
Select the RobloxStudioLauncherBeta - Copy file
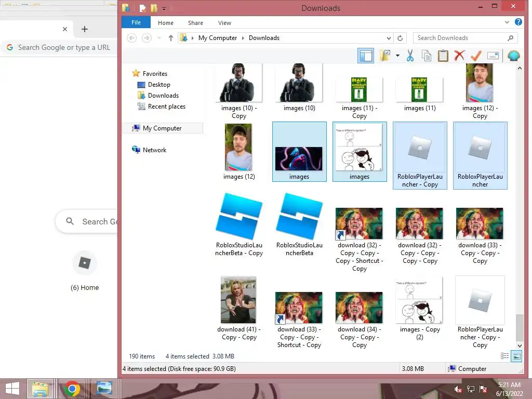tap(239, 224)
